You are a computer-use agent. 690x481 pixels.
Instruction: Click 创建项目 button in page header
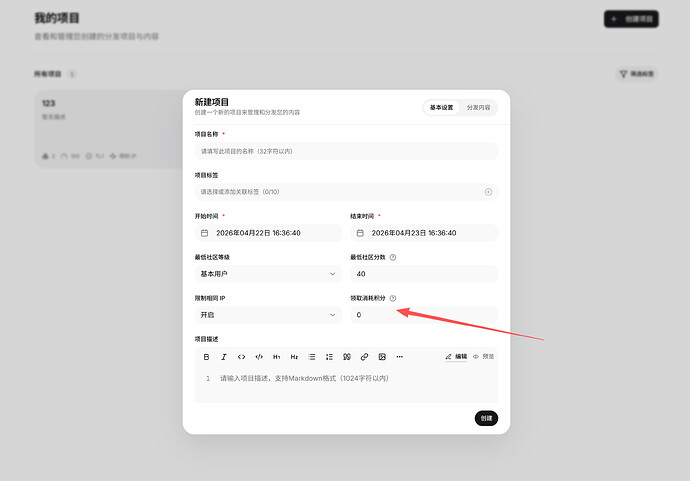click(631, 19)
